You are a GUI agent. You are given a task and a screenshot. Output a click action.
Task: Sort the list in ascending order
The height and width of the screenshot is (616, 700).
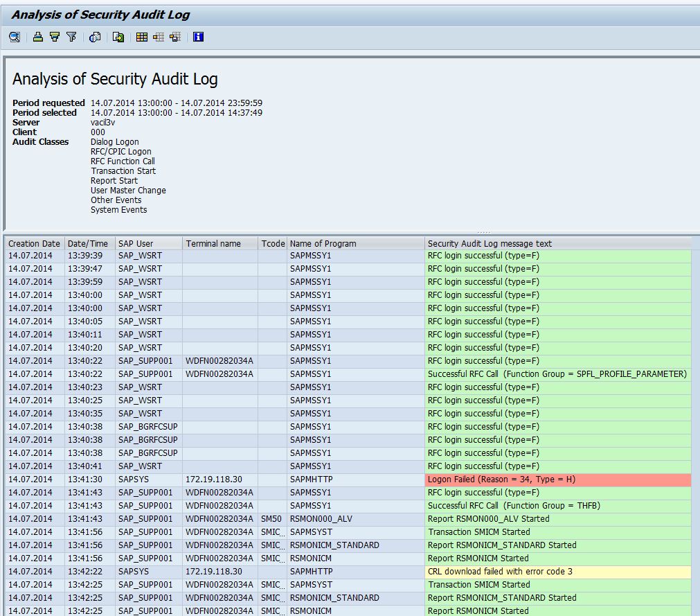tap(38, 37)
